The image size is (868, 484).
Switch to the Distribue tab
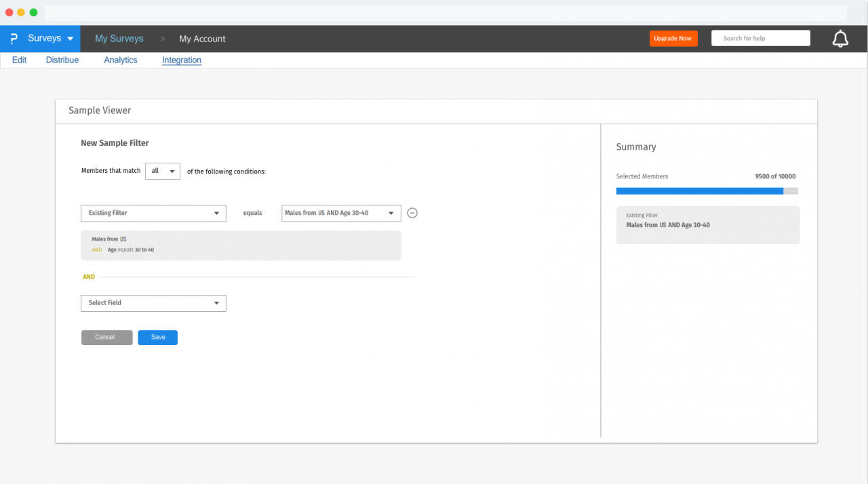tap(62, 60)
